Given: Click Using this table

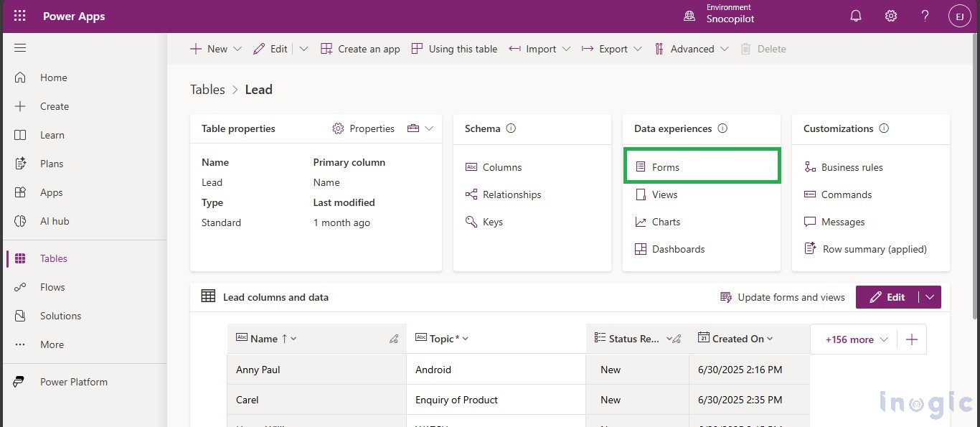Looking at the screenshot, I should pos(454,49).
